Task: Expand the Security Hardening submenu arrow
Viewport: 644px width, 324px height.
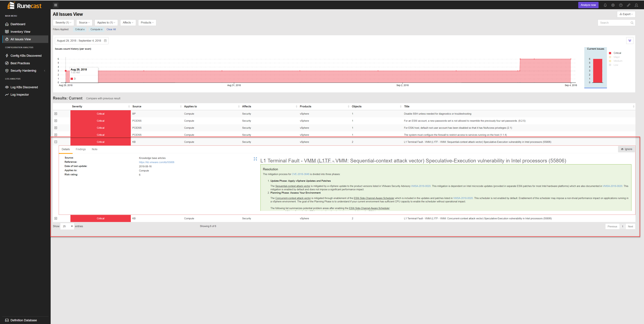Action: [x=45, y=71]
